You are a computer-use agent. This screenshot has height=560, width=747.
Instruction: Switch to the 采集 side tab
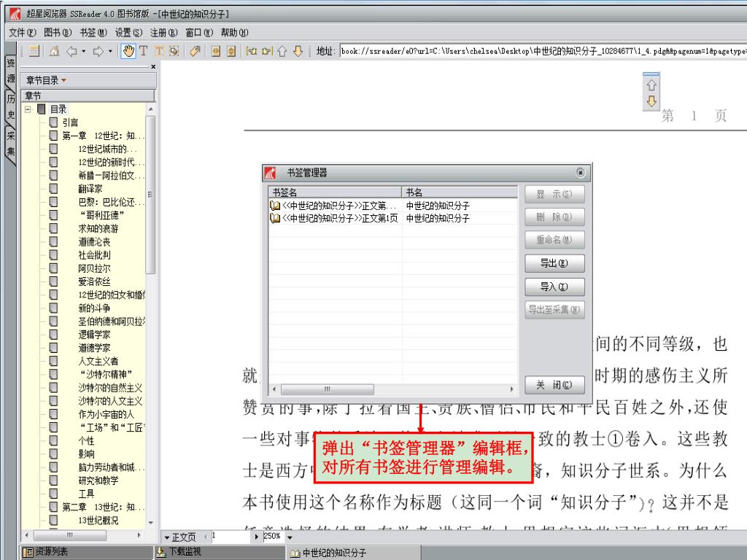(x=10, y=144)
